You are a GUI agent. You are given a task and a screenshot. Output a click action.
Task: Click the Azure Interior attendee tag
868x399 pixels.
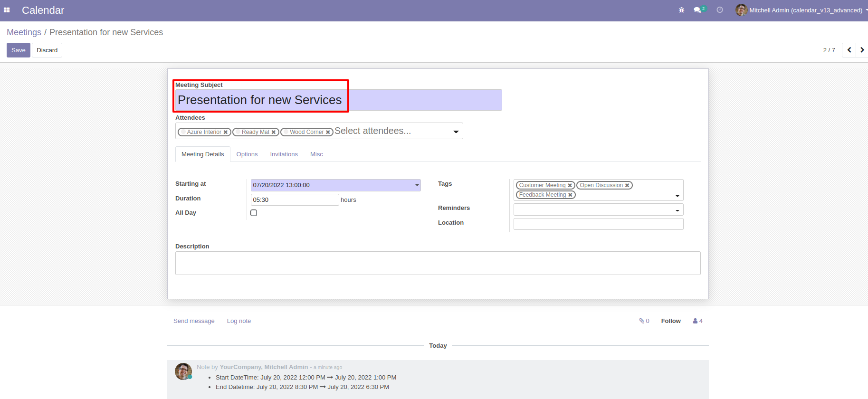pos(204,132)
